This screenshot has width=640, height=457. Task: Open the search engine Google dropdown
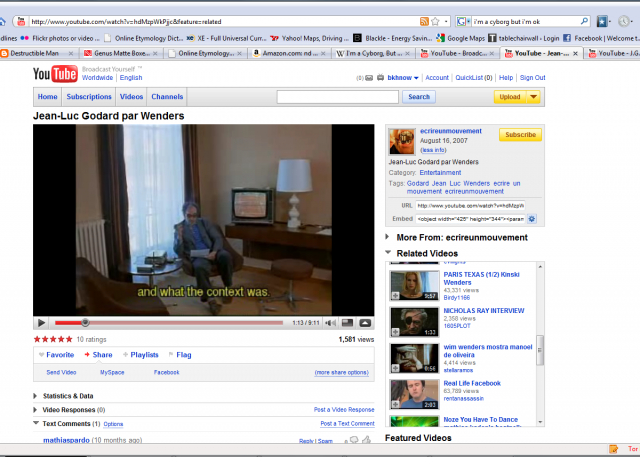[x=462, y=21]
